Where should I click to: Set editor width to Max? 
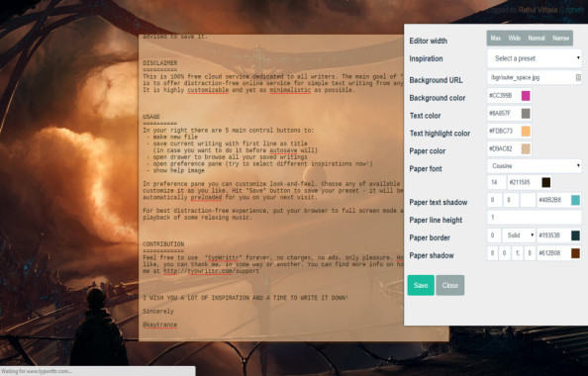click(x=495, y=39)
